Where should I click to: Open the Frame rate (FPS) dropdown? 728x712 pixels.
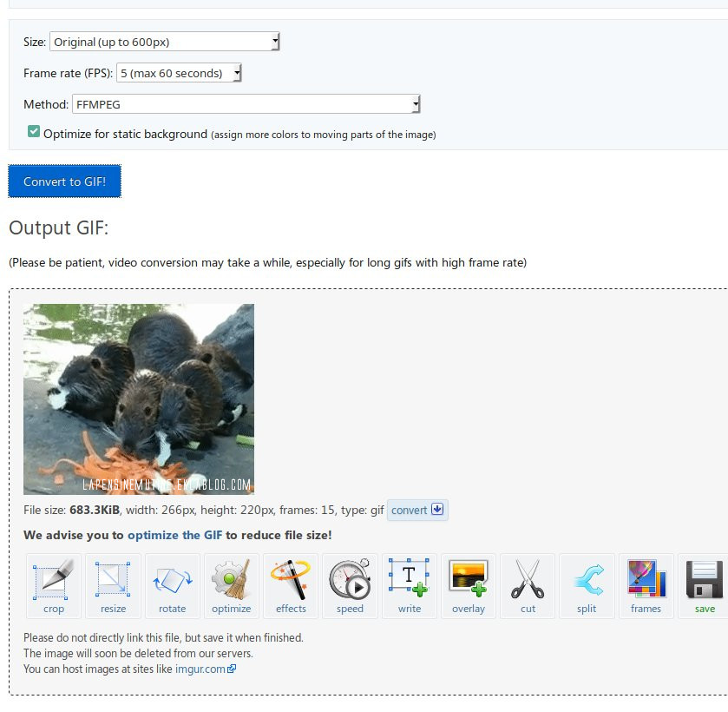pyautogui.click(x=179, y=73)
